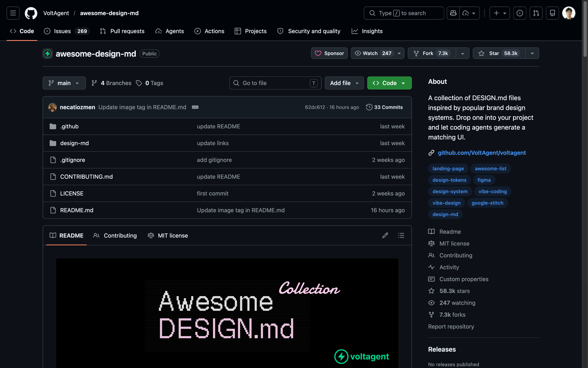The image size is (588, 368).
Task: Open the .github folder
Action: 69,126
